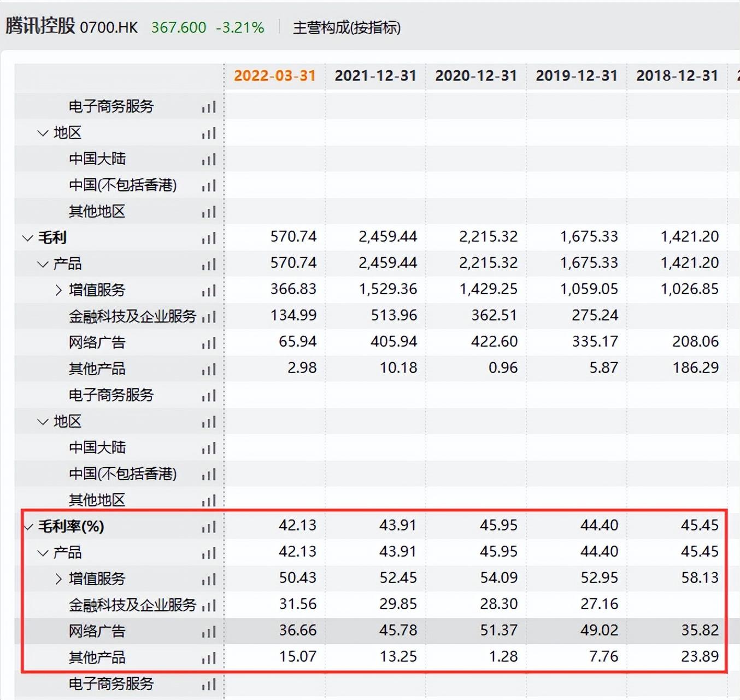Click chart icon of 中国大陆 row between 毛利 and 毛利率
The width and height of the screenshot is (740, 700).
209,448
